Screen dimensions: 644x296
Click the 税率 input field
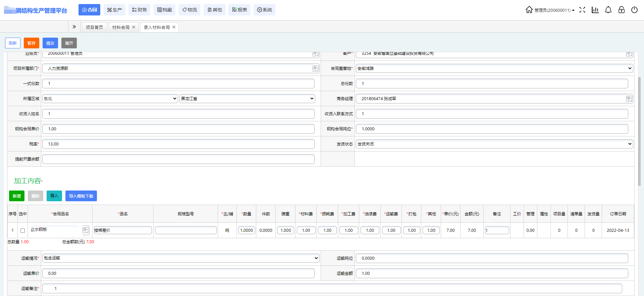click(178, 144)
